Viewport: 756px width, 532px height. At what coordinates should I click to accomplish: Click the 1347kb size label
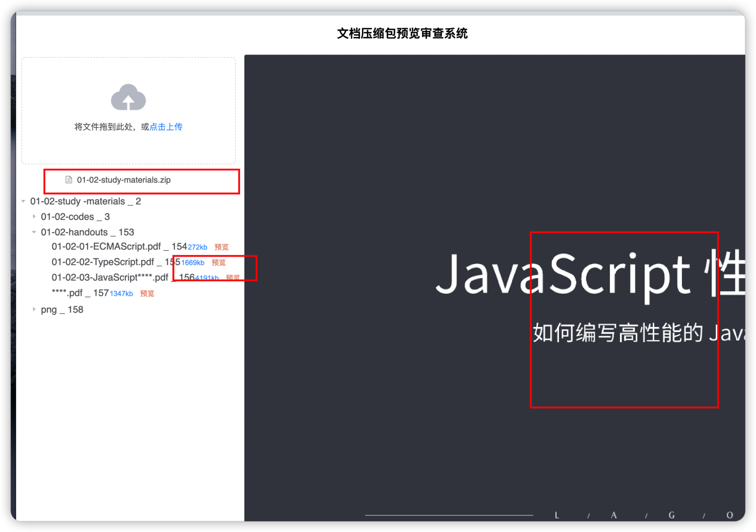pyautogui.click(x=121, y=293)
